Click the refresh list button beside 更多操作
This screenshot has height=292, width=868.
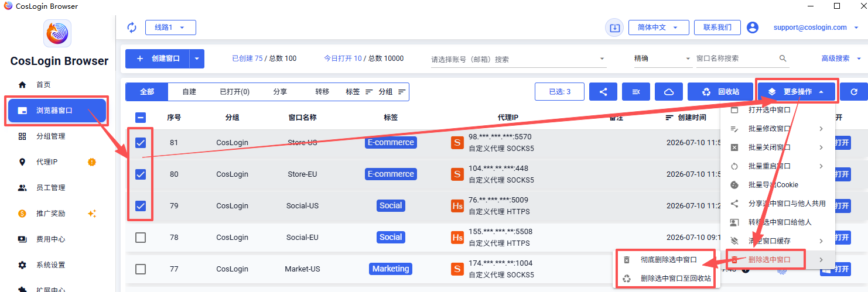[854, 92]
